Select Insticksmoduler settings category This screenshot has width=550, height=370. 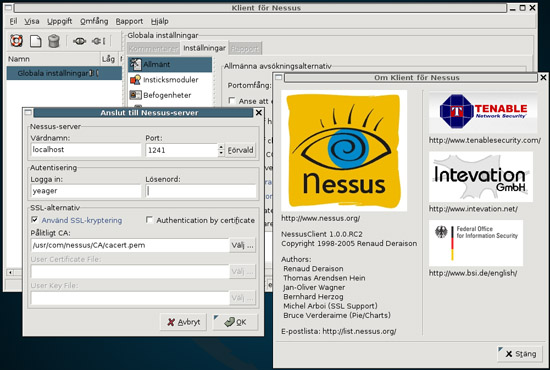pyautogui.click(x=170, y=80)
